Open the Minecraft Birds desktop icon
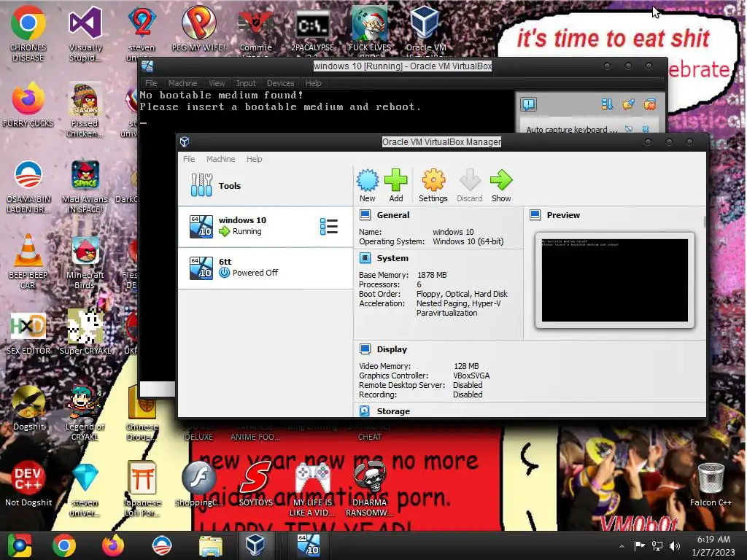 pos(85,262)
